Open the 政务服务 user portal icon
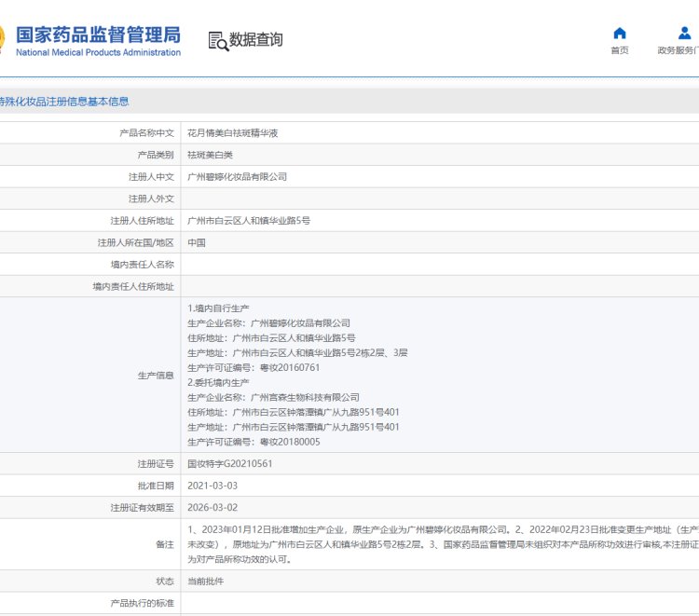Viewport: 699px width, 616px height. tap(684, 34)
